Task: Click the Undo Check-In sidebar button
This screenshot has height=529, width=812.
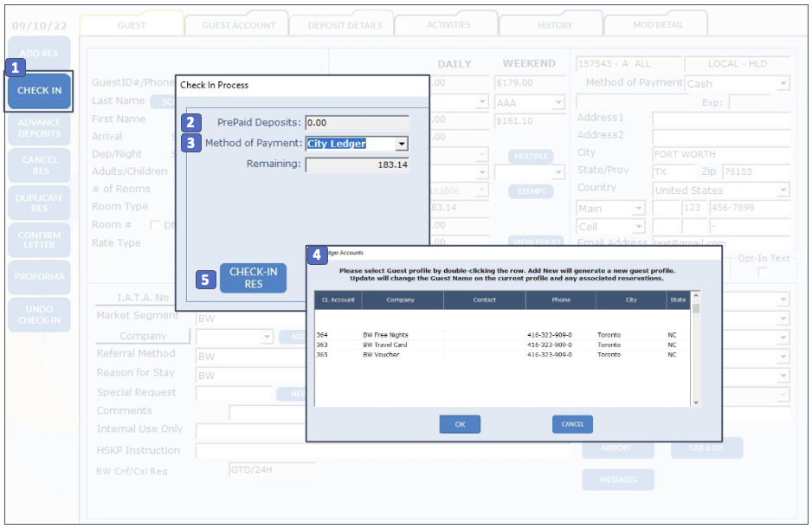Action: [39, 315]
